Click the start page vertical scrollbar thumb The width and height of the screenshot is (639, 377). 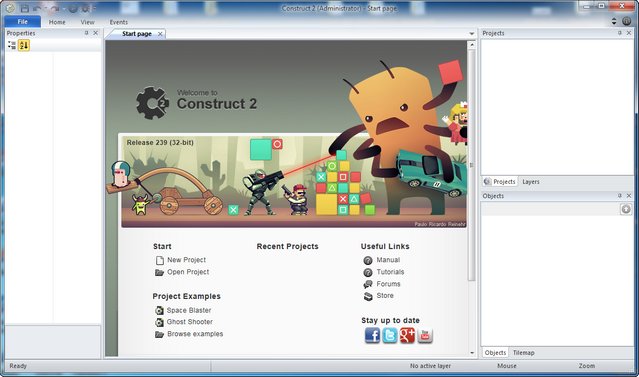pos(472,165)
